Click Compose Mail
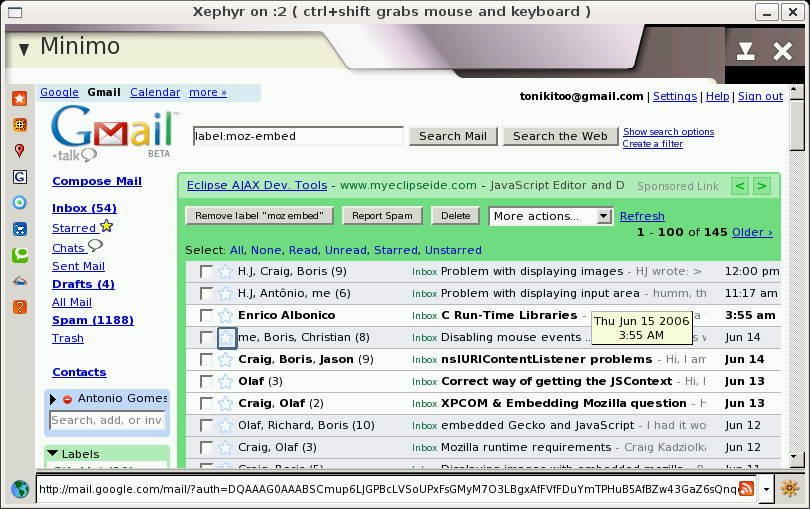This screenshot has height=509, width=810. click(x=97, y=181)
